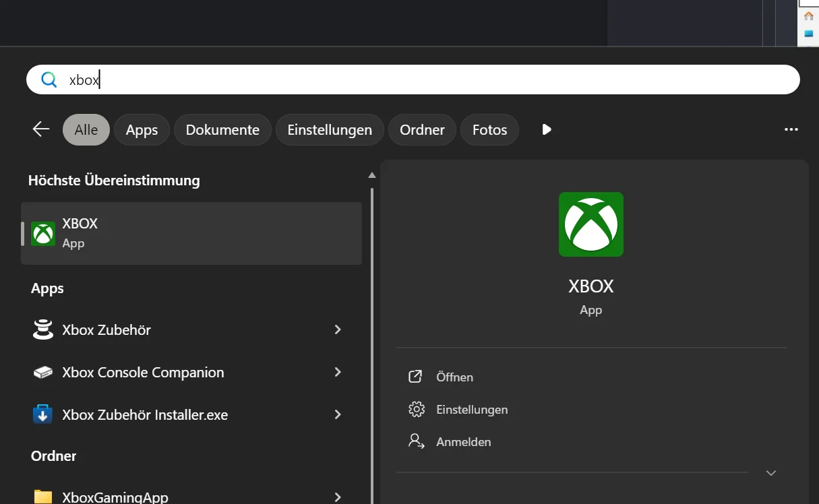This screenshot has width=819, height=504.
Task: Select the Alle filter tab
Action: point(86,130)
